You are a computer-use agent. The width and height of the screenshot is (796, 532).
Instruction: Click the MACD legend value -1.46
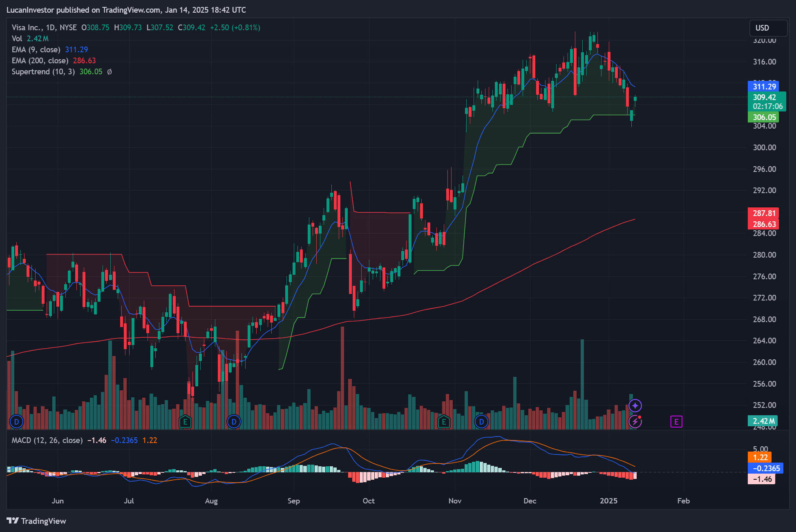(x=97, y=440)
